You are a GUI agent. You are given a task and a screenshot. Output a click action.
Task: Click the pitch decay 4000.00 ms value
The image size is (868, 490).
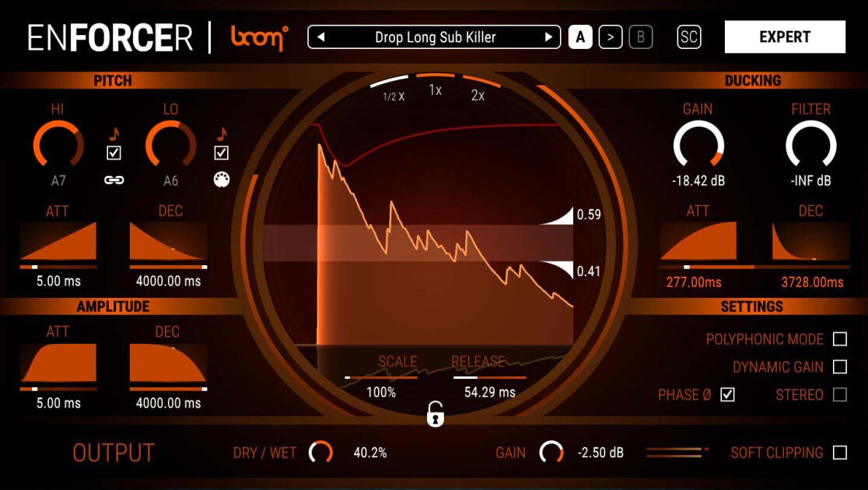[168, 282]
